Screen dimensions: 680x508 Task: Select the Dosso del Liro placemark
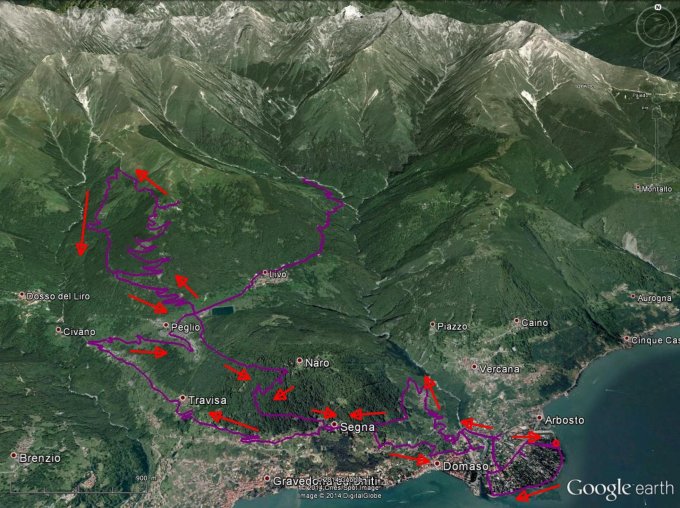pos(22,295)
